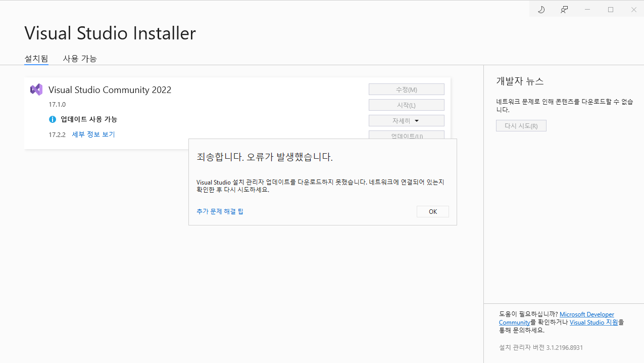Click 다시 시도(R) in developer news
This screenshot has height=363, width=644.
coord(521,126)
